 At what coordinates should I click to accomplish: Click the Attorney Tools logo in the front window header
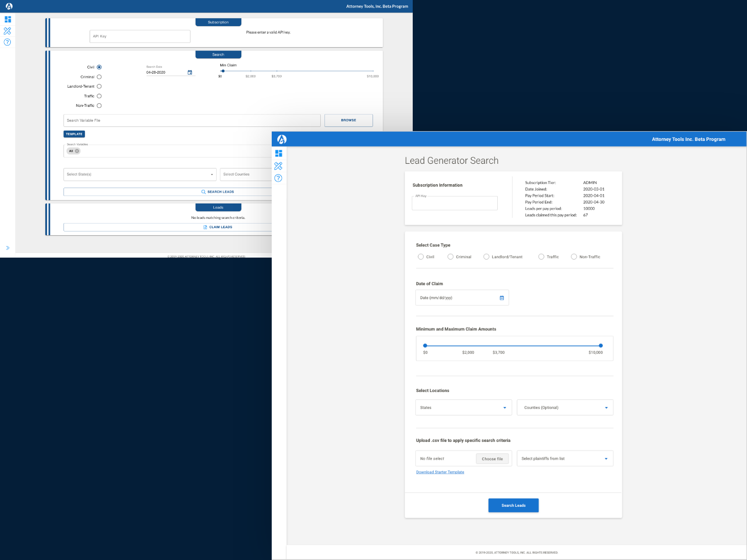point(282,139)
